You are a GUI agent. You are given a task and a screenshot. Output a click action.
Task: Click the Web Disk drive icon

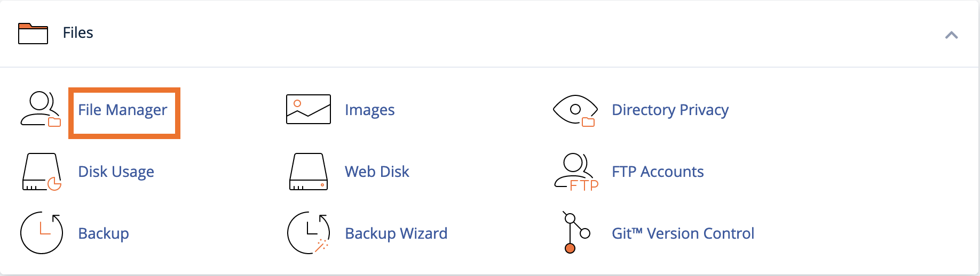(x=309, y=172)
